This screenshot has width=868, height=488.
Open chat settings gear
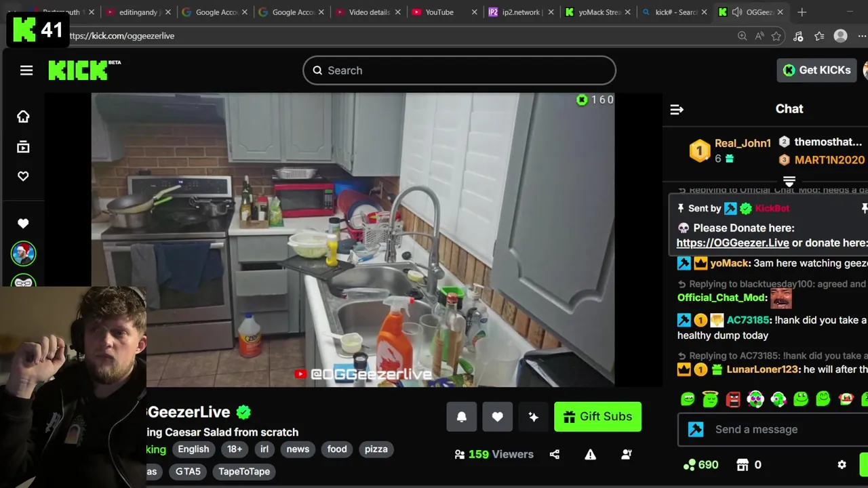842,465
